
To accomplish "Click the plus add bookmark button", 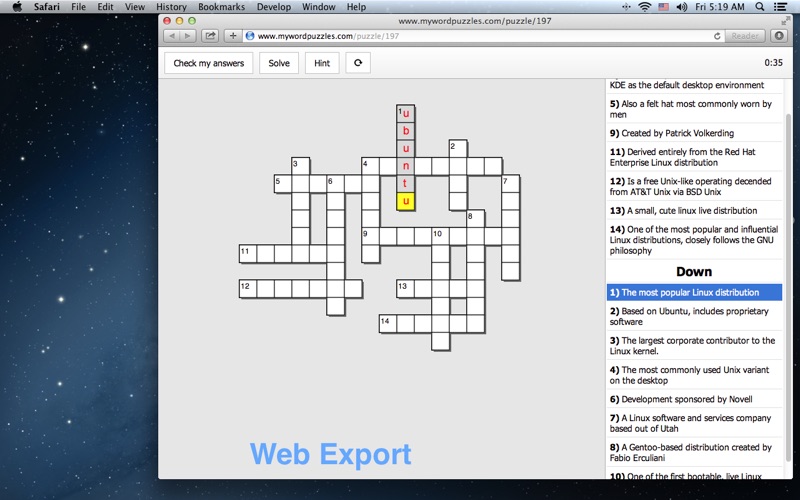I will tap(233, 36).
